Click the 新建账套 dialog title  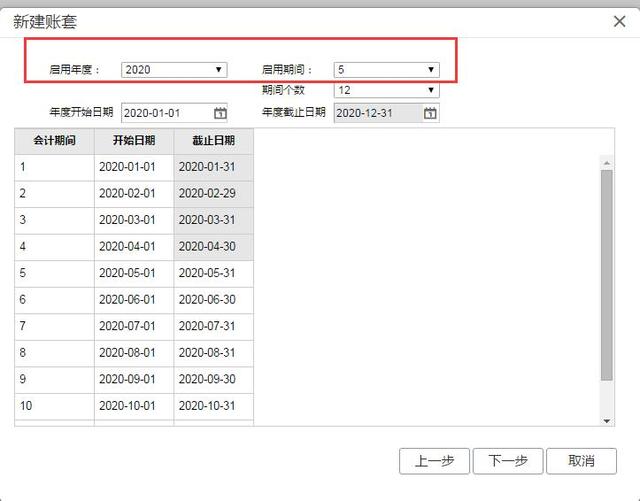click(45, 22)
